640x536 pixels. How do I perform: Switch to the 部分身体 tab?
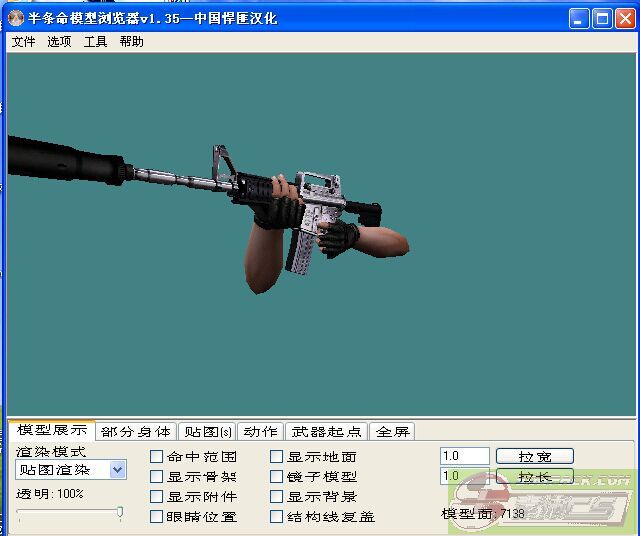coord(136,432)
